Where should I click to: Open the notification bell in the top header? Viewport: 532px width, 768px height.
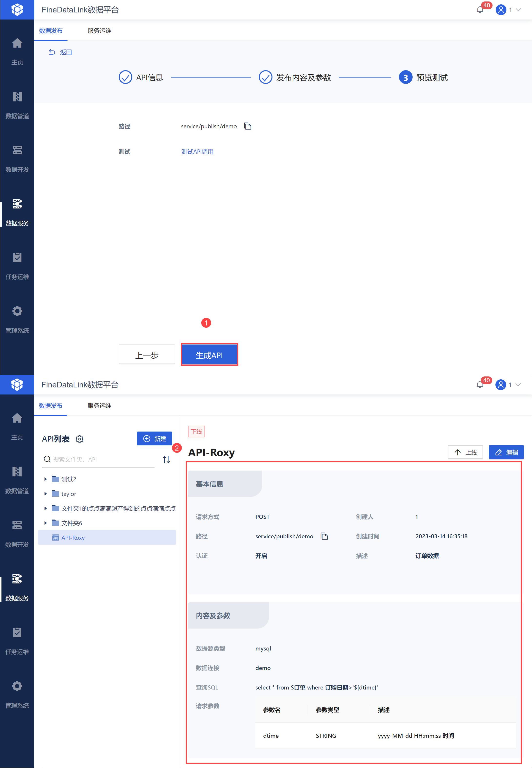[480, 10]
